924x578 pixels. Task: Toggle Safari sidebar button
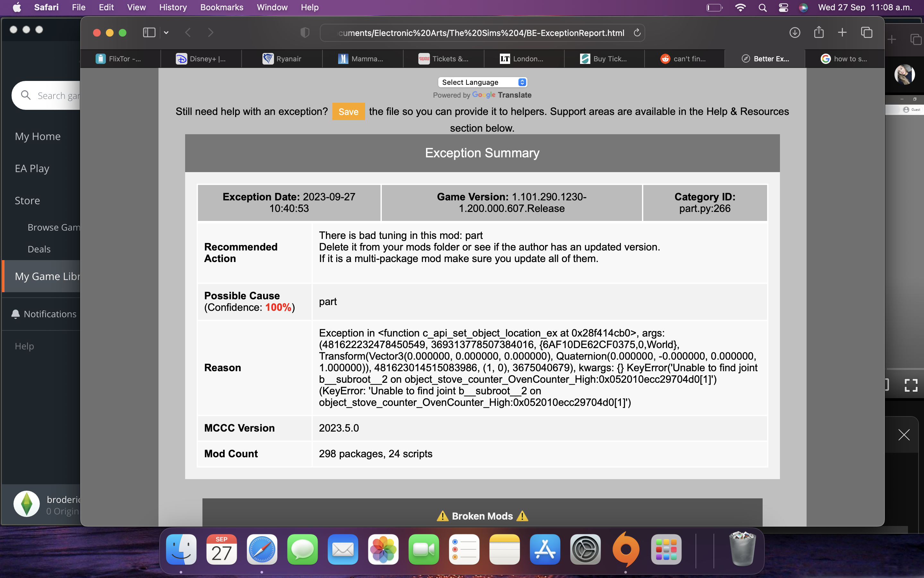click(x=149, y=32)
